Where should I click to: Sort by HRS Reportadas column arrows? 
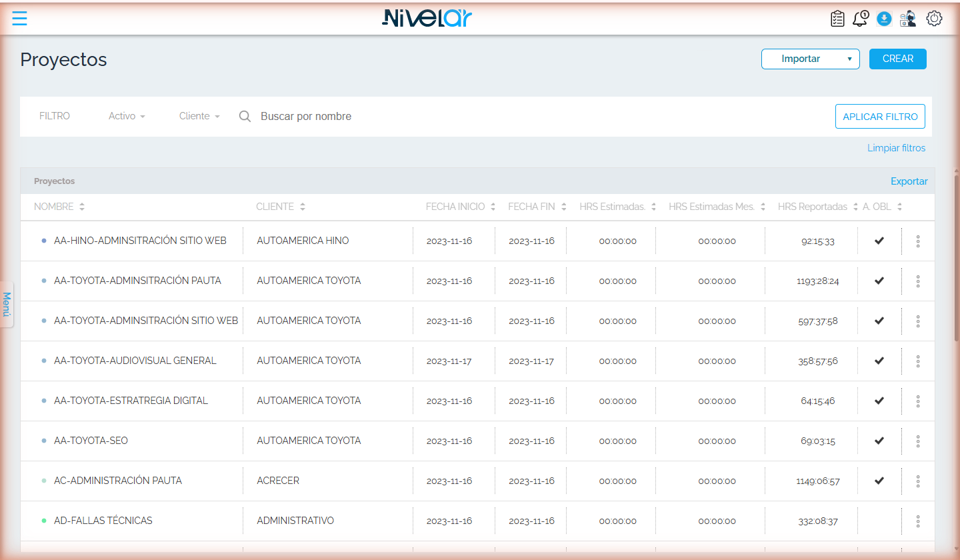pyautogui.click(x=855, y=207)
